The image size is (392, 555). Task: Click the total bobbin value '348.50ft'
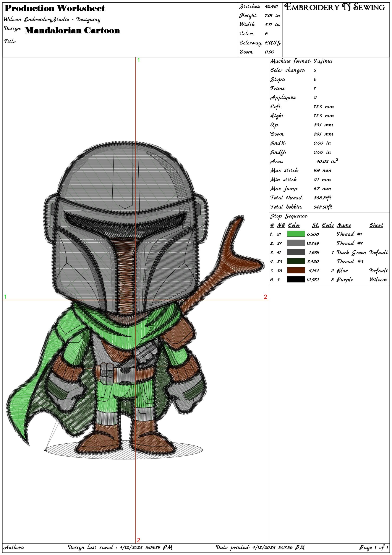coord(323,207)
